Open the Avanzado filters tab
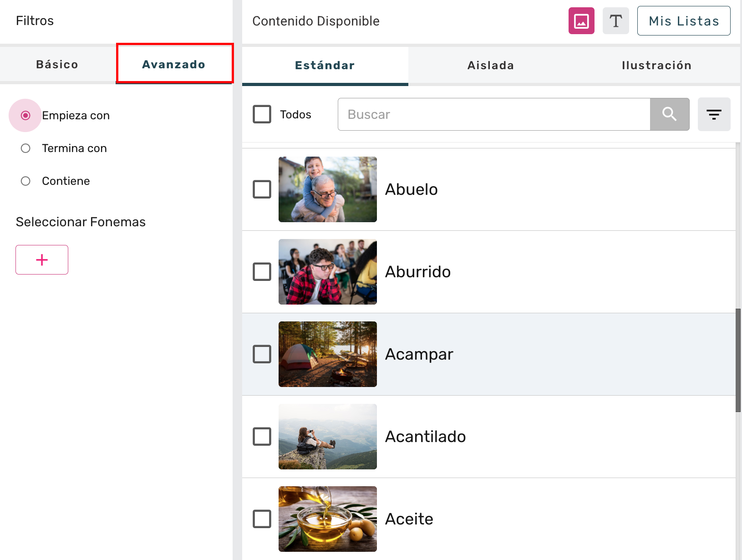 174,64
